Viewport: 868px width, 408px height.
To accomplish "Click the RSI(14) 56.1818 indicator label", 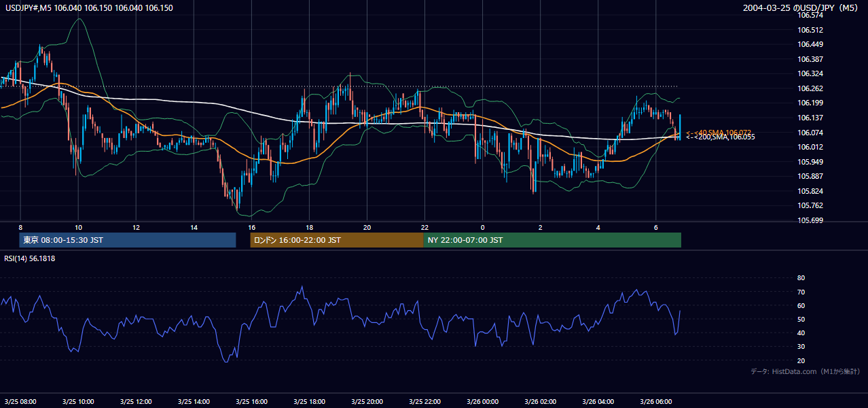I will coord(30,258).
